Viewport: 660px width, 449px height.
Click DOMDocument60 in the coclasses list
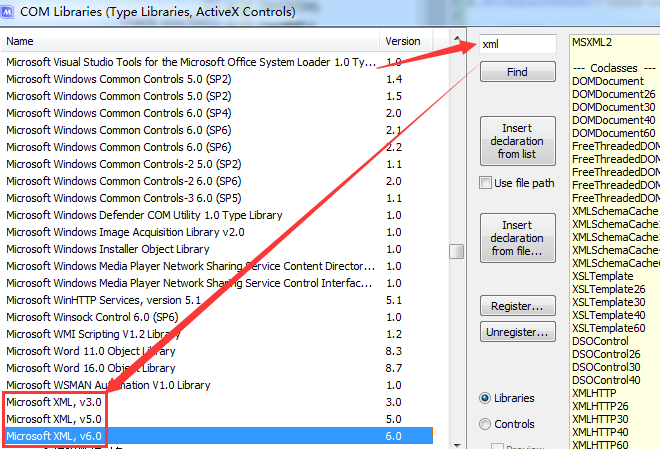pyautogui.click(x=614, y=133)
